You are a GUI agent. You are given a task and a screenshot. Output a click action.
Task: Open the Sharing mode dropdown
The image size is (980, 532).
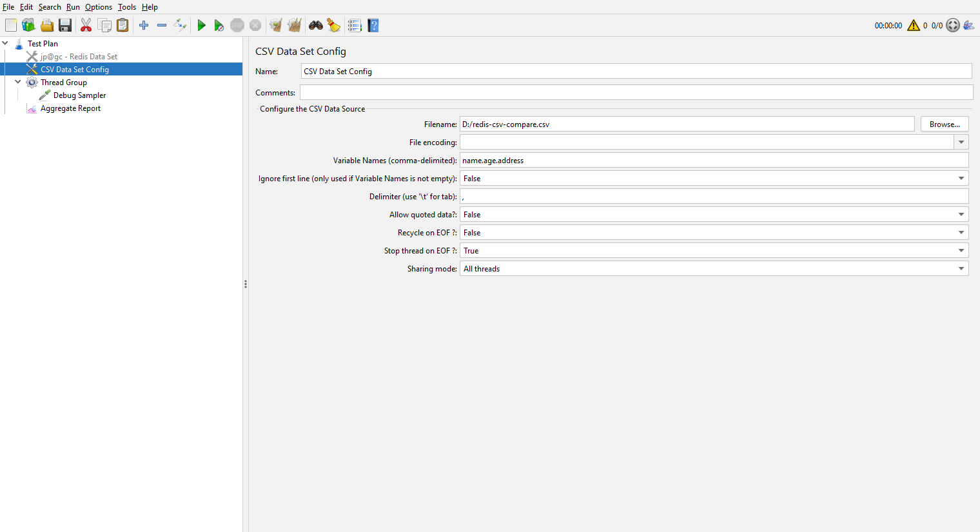tap(714, 268)
